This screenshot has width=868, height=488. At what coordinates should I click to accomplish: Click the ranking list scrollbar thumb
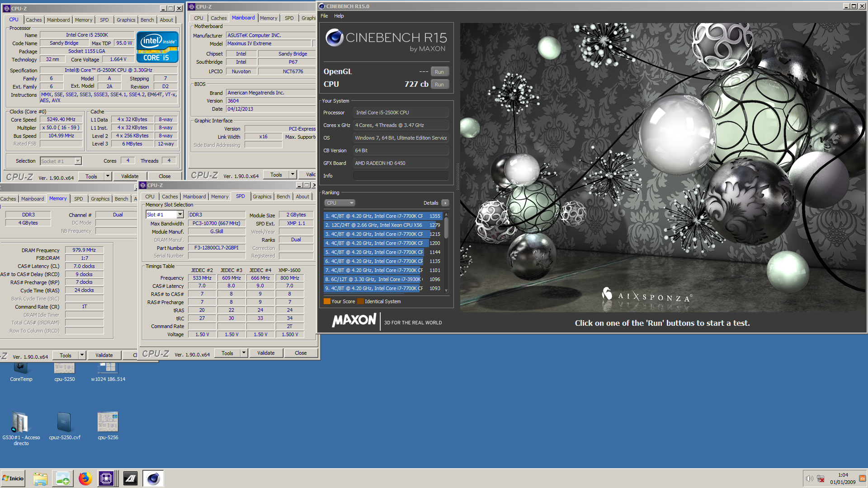446,228
